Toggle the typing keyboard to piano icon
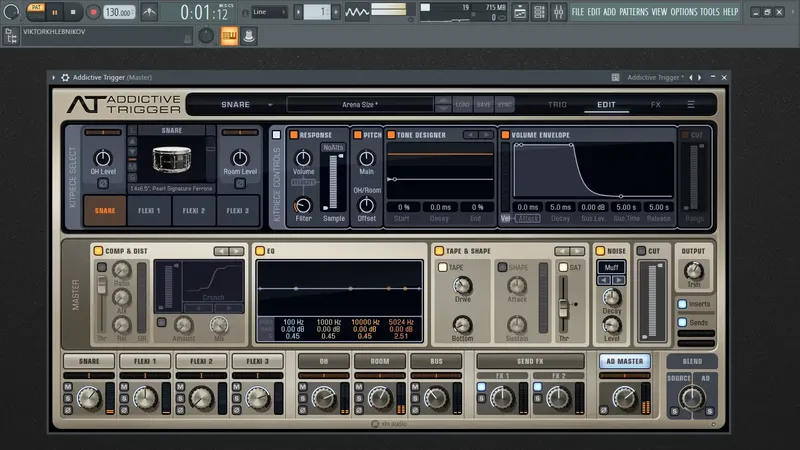This screenshot has height=450, width=800. point(229,36)
